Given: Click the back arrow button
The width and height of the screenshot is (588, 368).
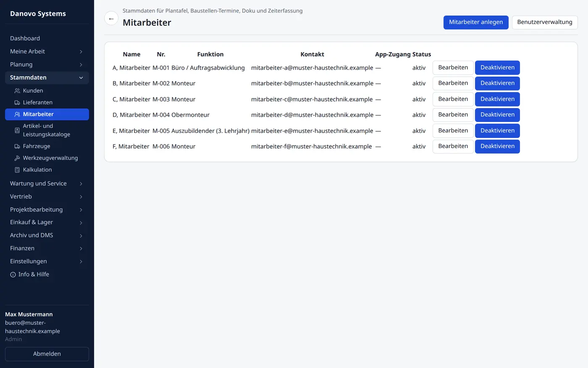Looking at the screenshot, I should pyautogui.click(x=111, y=19).
